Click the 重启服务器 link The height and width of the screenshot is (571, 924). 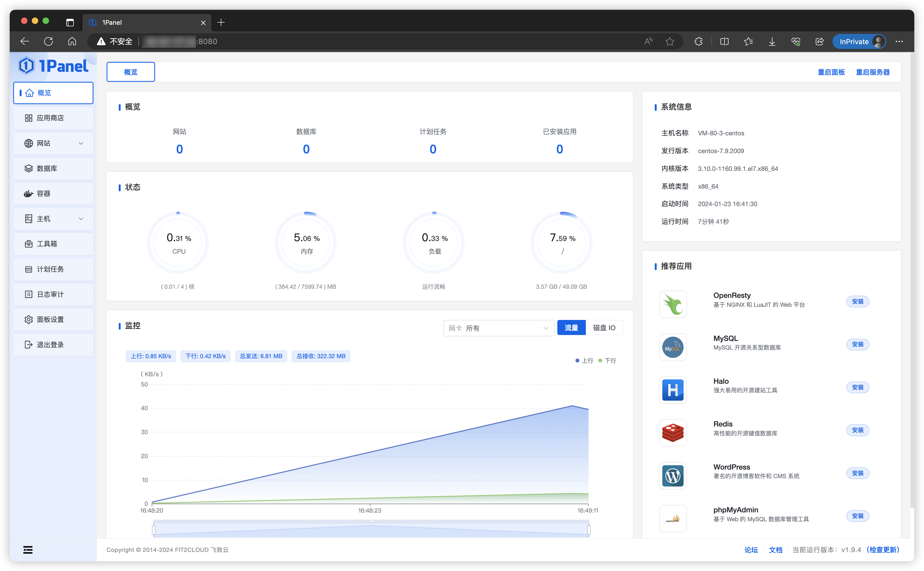(x=873, y=72)
